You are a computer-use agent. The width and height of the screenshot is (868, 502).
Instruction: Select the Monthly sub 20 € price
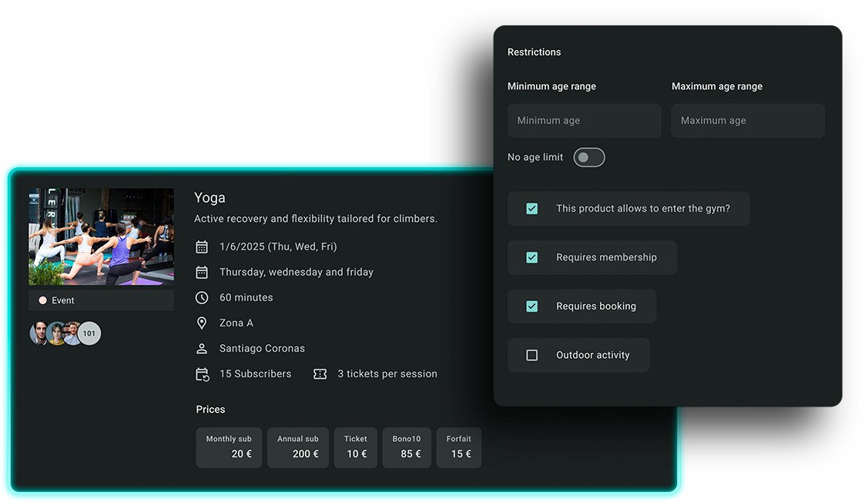coord(229,447)
